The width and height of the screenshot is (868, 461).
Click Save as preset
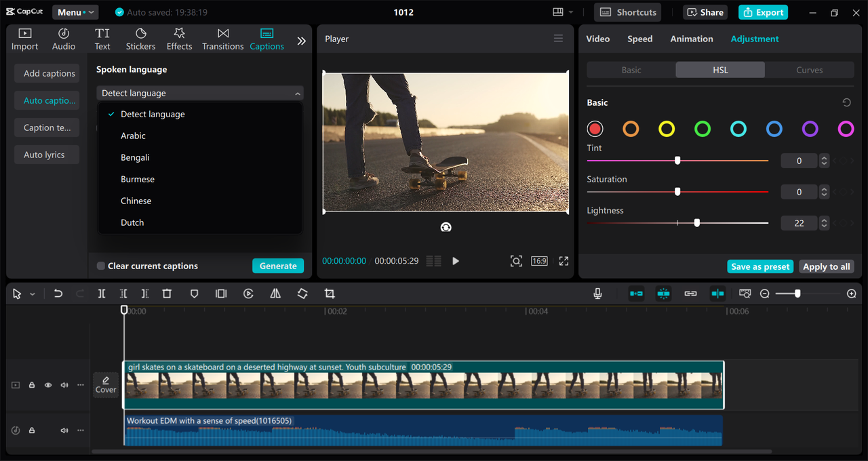(760, 266)
